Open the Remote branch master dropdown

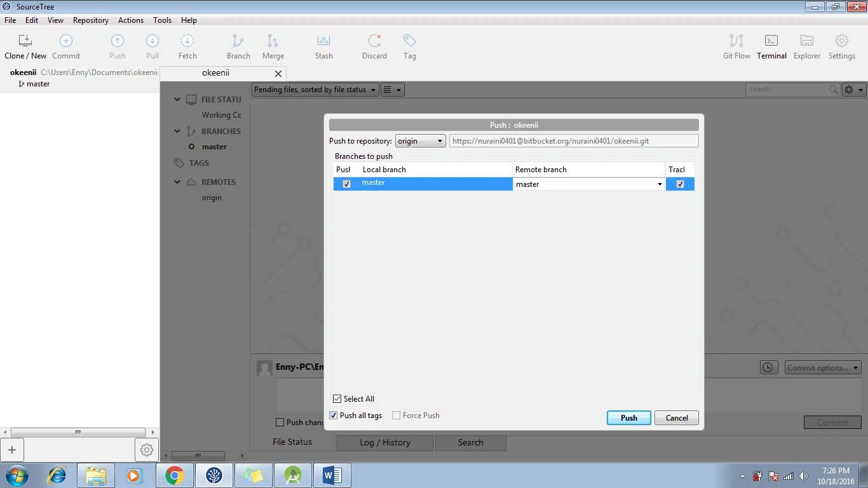(589, 184)
